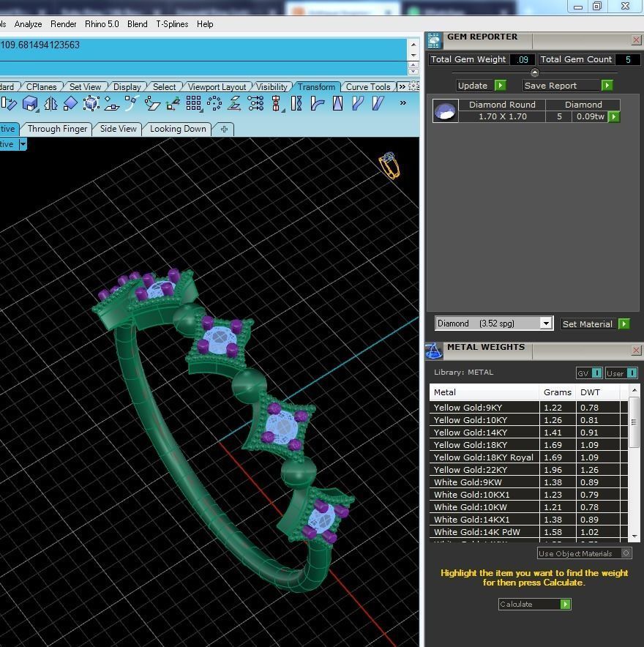
Task: Select the Remap to CPlane tool
Action: click(173, 103)
